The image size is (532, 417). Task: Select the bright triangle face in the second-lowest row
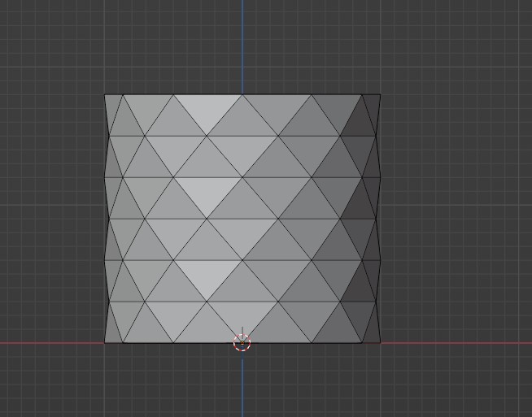pyautogui.click(x=207, y=272)
